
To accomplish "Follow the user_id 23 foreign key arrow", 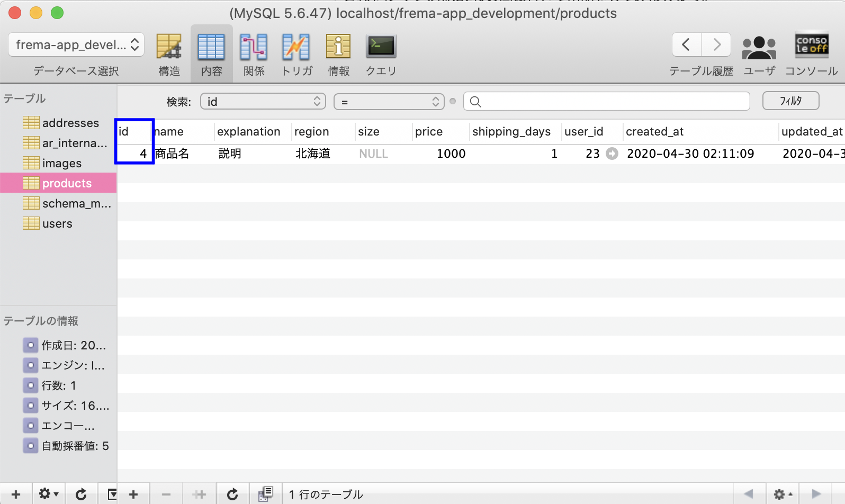I will pos(612,154).
